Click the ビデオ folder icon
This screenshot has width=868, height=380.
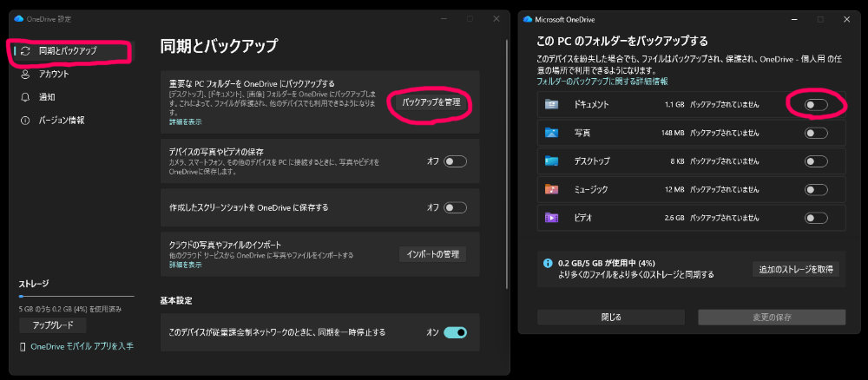coord(552,218)
